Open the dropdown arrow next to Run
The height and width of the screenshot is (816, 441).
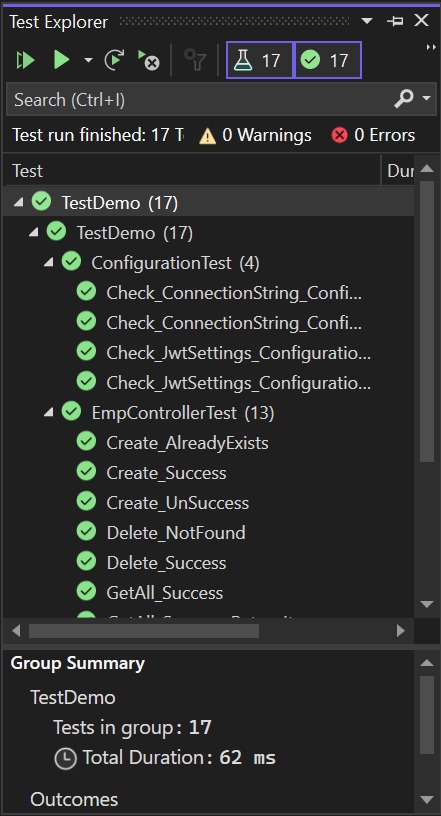88,60
